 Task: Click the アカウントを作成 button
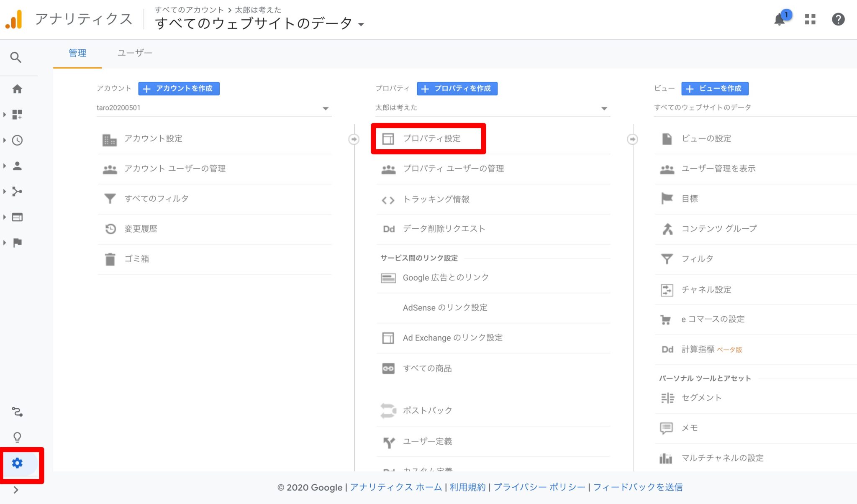[179, 88]
